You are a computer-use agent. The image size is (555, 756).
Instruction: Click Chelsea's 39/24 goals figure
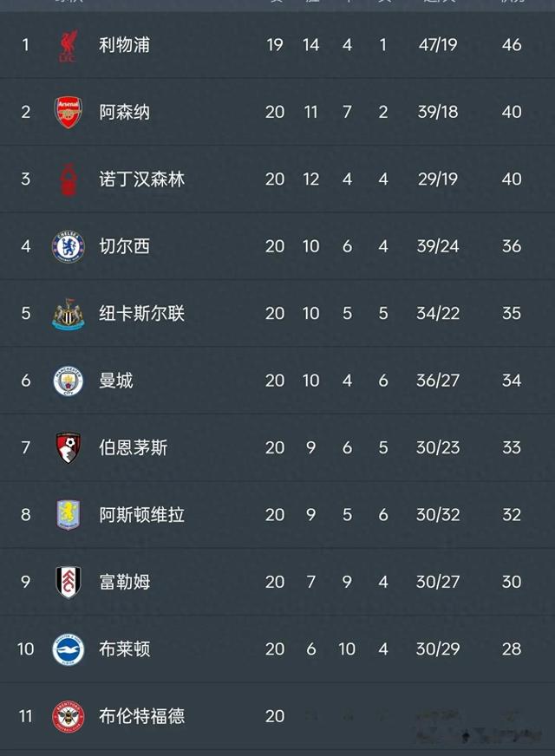click(x=438, y=246)
